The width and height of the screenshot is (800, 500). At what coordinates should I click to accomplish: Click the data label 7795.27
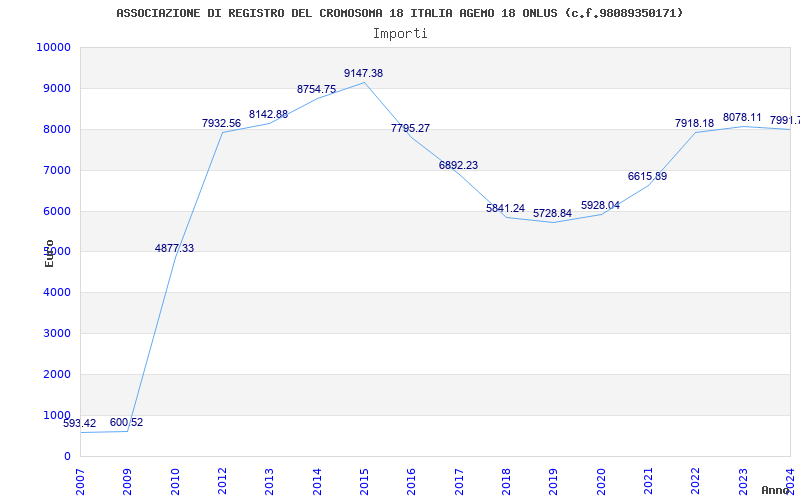[410, 128]
